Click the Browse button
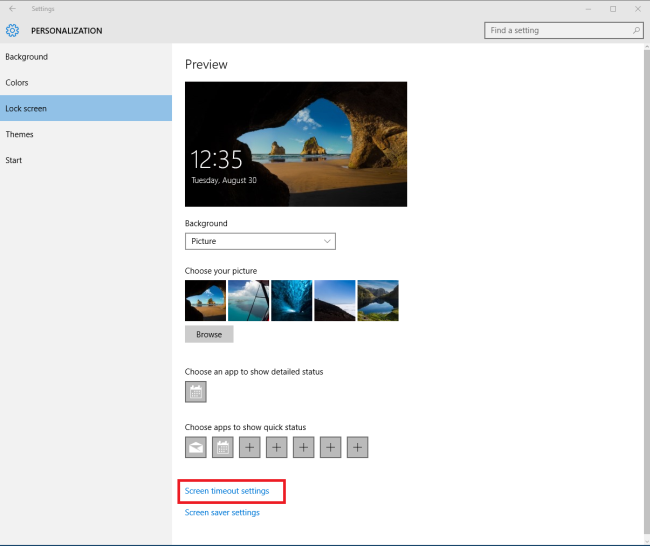The height and width of the screenshot is (546, 650). pyautogui.click(x=209, y=334)
